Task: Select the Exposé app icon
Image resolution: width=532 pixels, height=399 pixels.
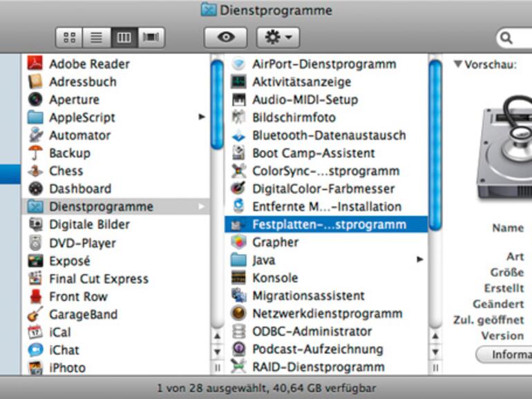Action: 35,261
